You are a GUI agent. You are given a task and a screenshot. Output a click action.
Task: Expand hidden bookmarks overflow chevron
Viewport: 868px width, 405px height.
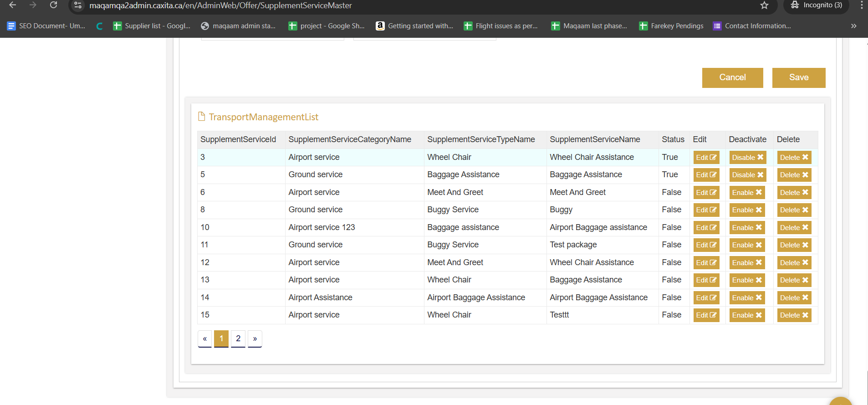[x=853, y=26]
